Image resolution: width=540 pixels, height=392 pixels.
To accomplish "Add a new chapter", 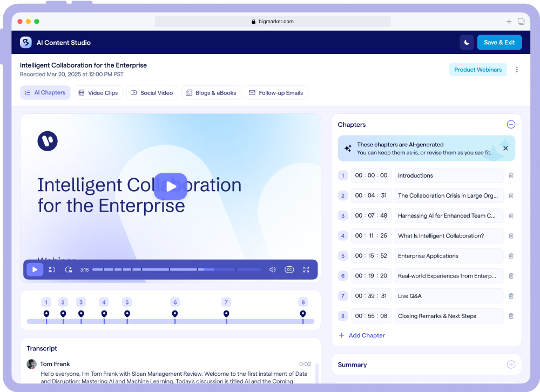I will coord(362,335).
